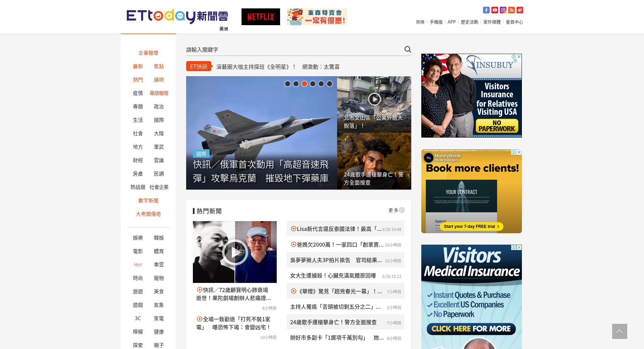The height and width of the screenshot is (349, 644).
Task: Open ETtoday's Instagram icon
Action: pyautogui.click(x=503, y=10)
